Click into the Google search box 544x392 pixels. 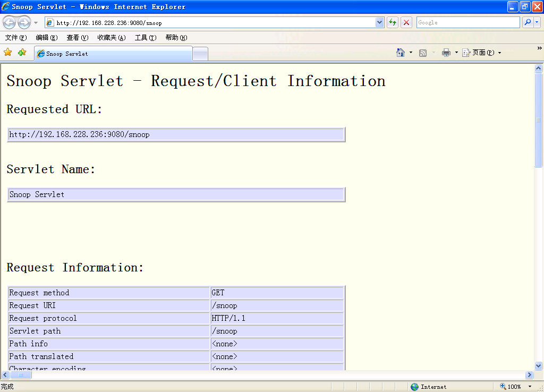point(467,22)
